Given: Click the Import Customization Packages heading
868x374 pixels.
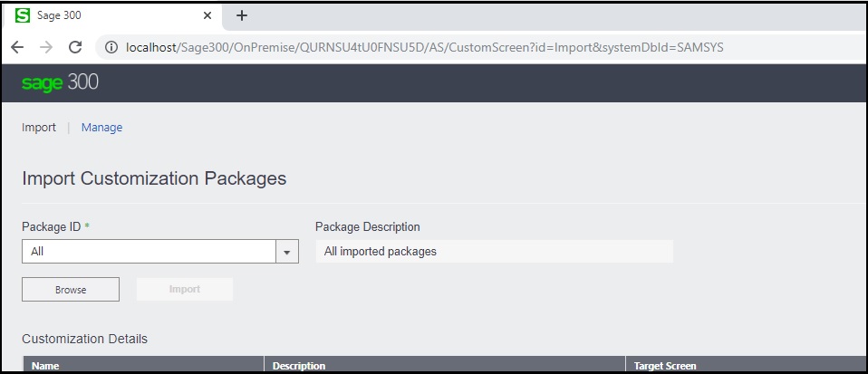Looking at the screenshot, I should [x=154, y=178].
